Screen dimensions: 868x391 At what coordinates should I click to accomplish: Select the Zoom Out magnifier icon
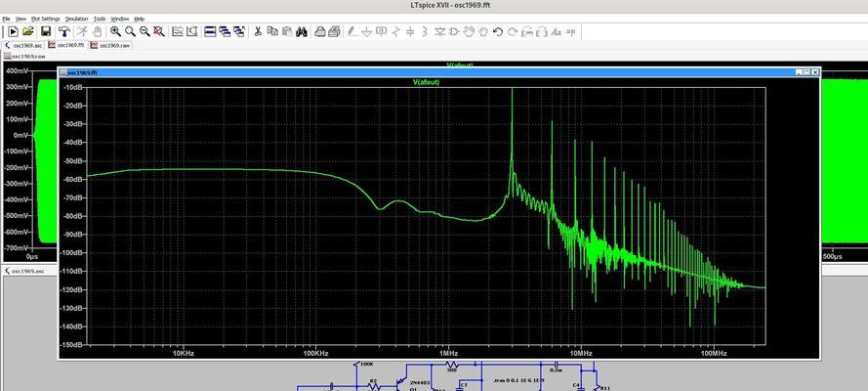[x=145, y=32]
